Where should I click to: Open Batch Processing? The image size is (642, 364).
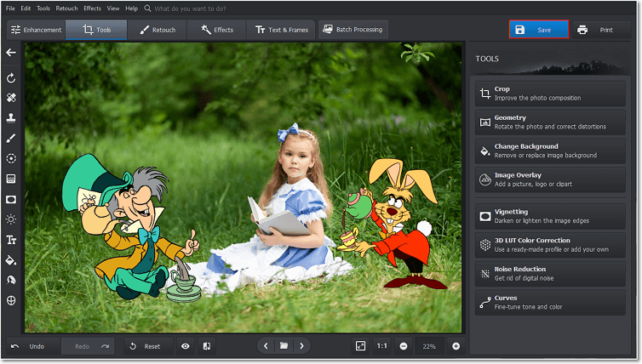click(353, 30)
